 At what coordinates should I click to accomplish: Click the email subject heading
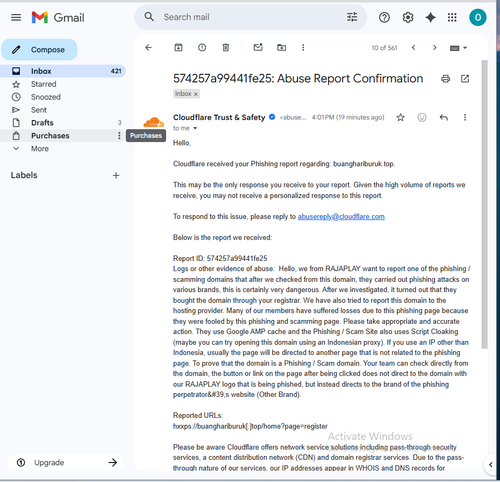coord(298,79)
